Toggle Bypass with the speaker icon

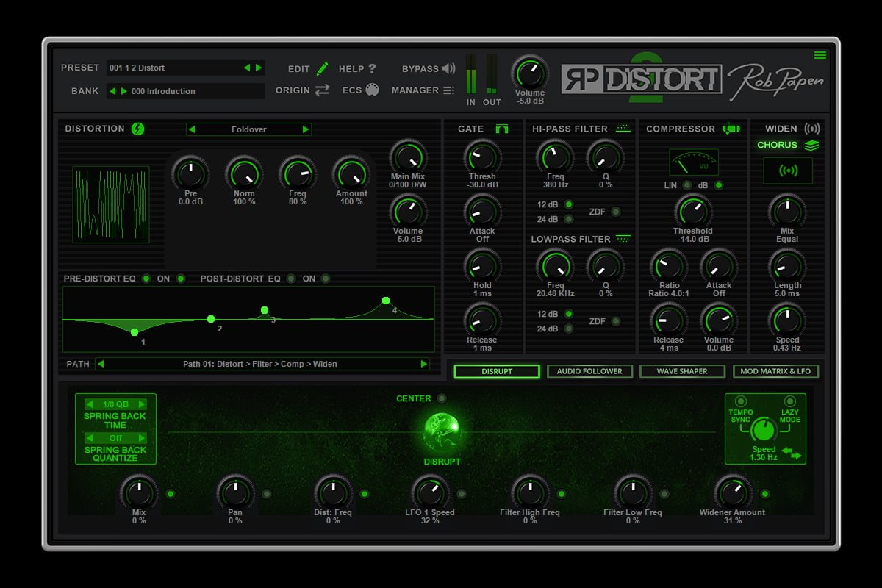tap(448, 68)
